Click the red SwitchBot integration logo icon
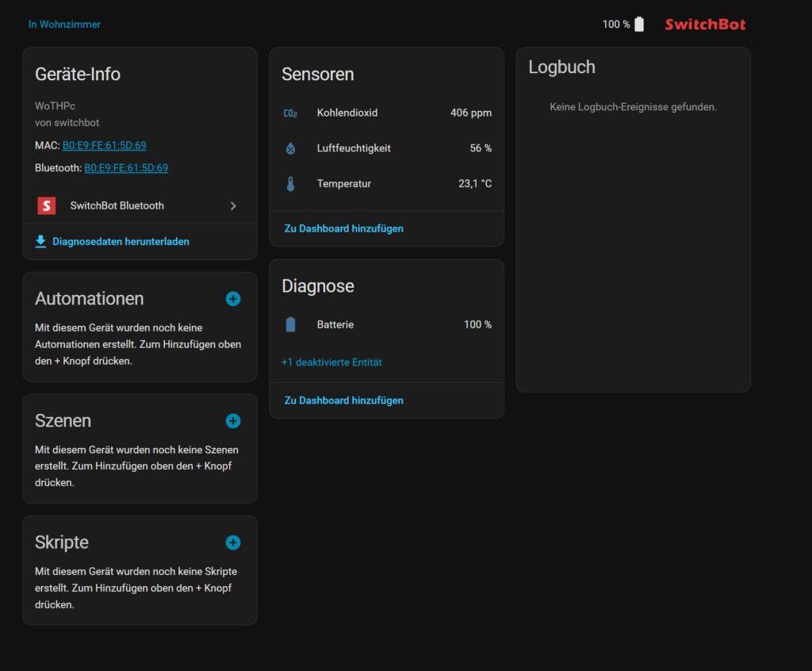The width and height of the screenshot is (812, 671). tap(47, 205)
